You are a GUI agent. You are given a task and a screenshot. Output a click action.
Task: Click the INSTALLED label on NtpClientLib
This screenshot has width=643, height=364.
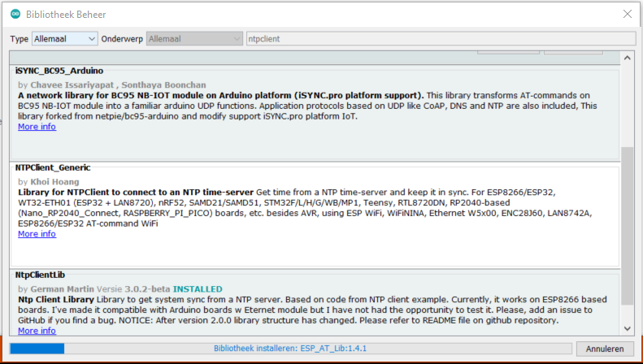pyautogui.click(x=197, y=289)
